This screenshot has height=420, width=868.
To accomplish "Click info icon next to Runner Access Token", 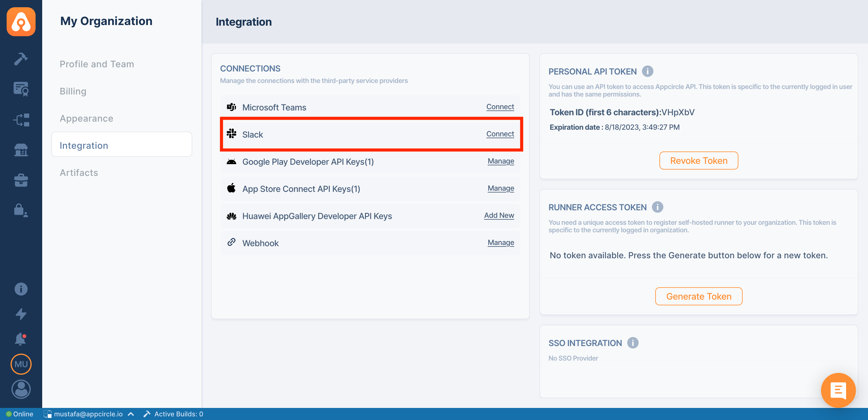I will click(x=657, y=207).
